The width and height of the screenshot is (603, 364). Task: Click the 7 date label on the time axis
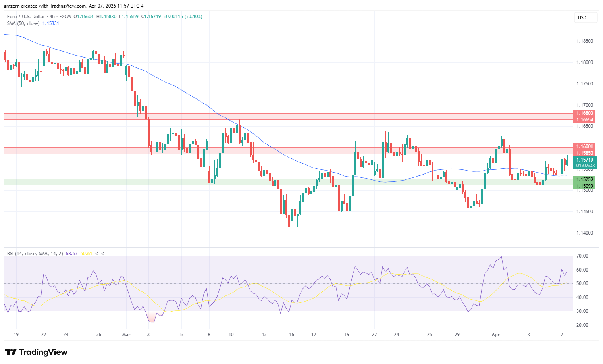(x=562, y=335)
